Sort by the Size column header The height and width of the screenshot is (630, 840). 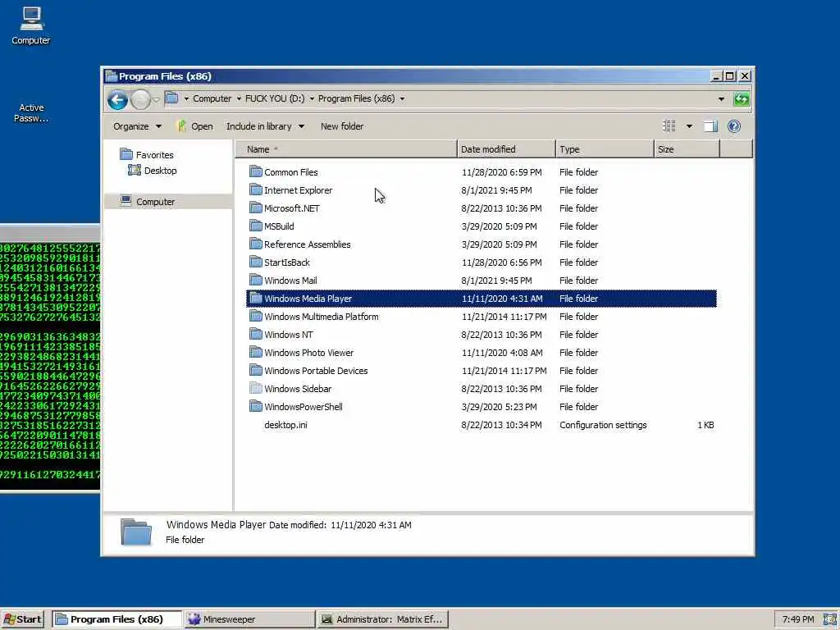click(x=687, y=149)
